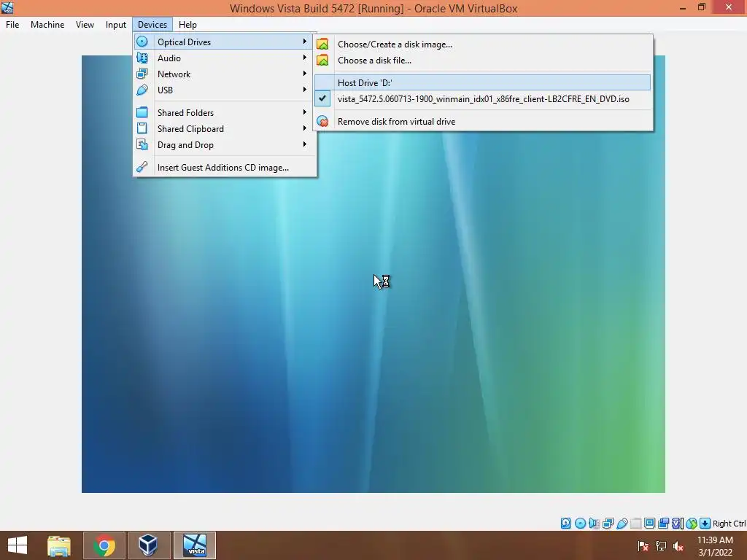
Task: Click the CPU virtualization 'V' status icon
Action: point(678,524)
